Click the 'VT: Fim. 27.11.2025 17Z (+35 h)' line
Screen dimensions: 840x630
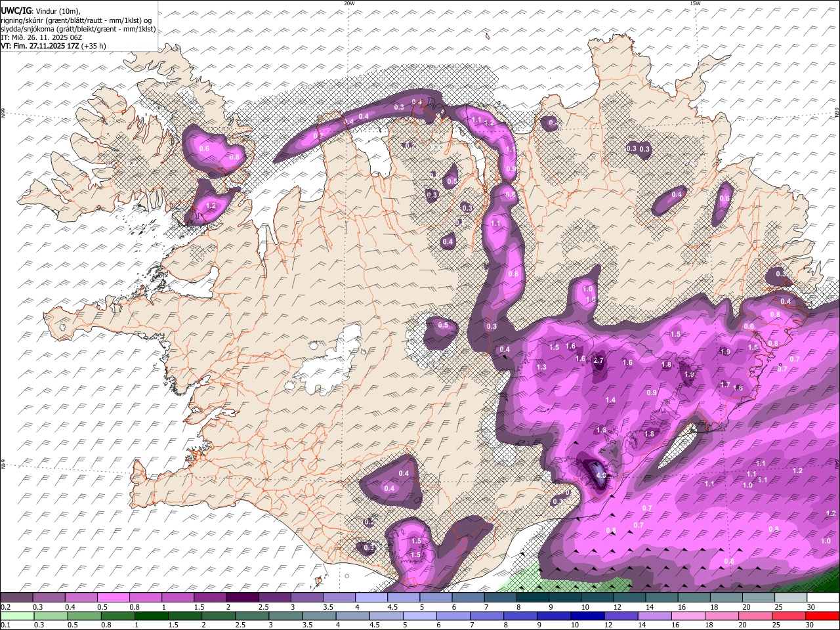[53, 46]
